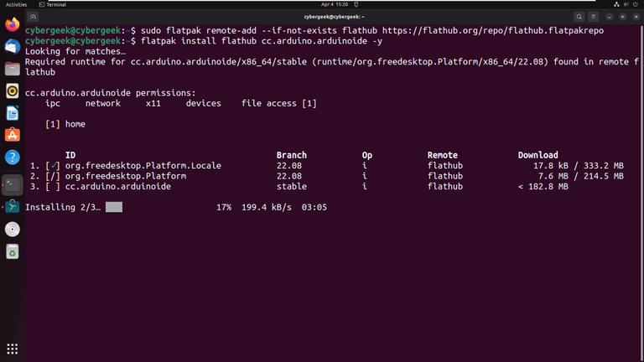This screenshot has width=644, height=362.
Task: Open the disc drive dock icon
Action: 12,229
